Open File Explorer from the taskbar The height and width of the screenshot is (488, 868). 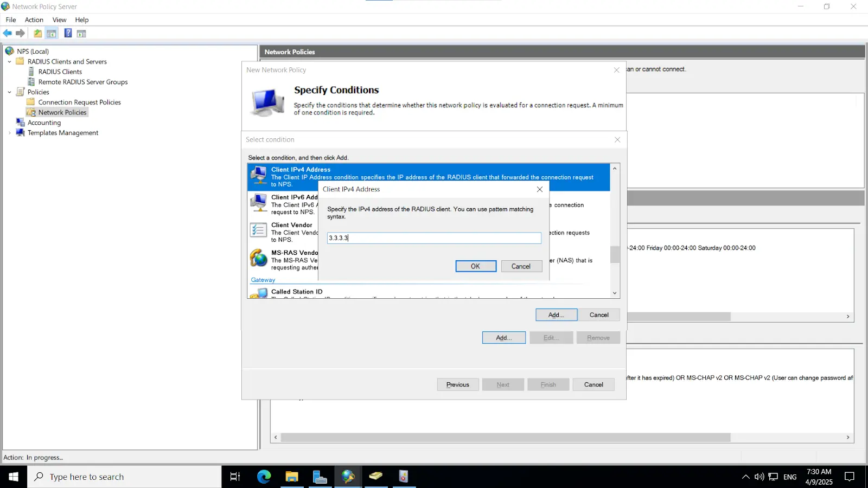pyautogui.click(x=292, y=477)
